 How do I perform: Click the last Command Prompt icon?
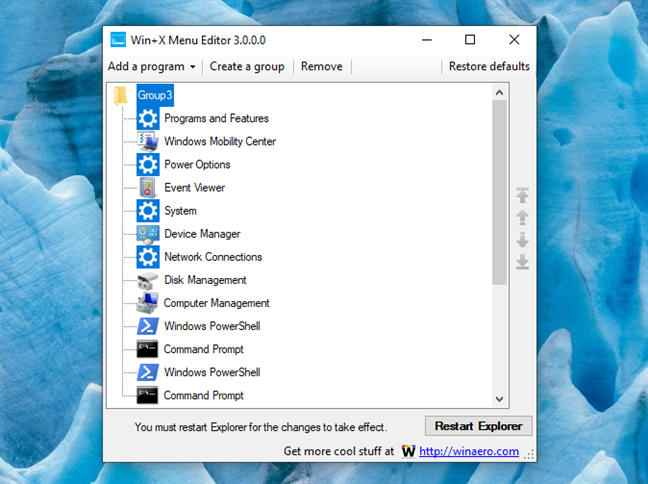pos(148,396)
